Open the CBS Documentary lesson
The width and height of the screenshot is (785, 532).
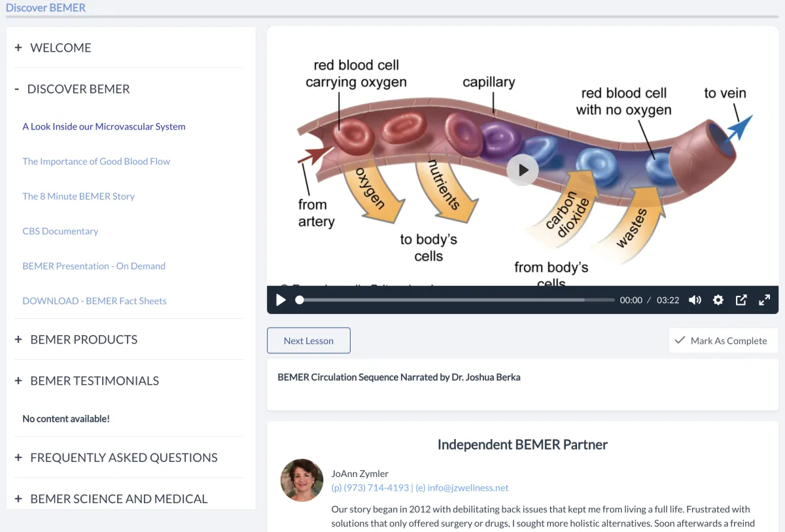click(x=60, y=231)
